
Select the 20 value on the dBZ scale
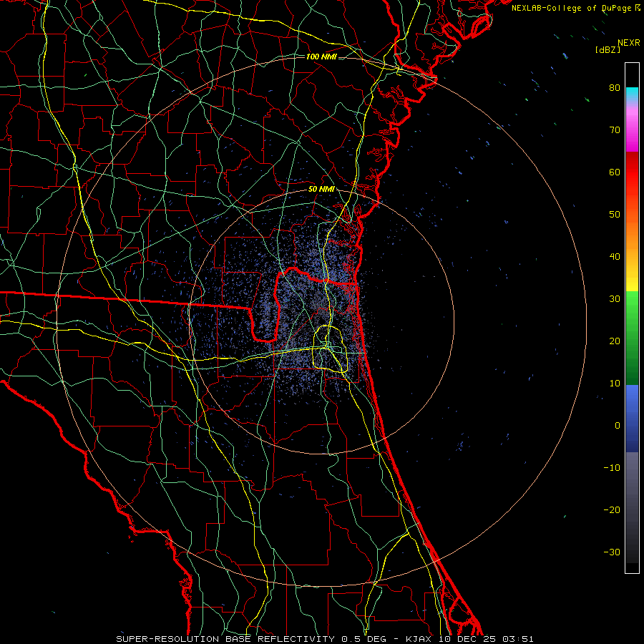[x=615, y=341]
